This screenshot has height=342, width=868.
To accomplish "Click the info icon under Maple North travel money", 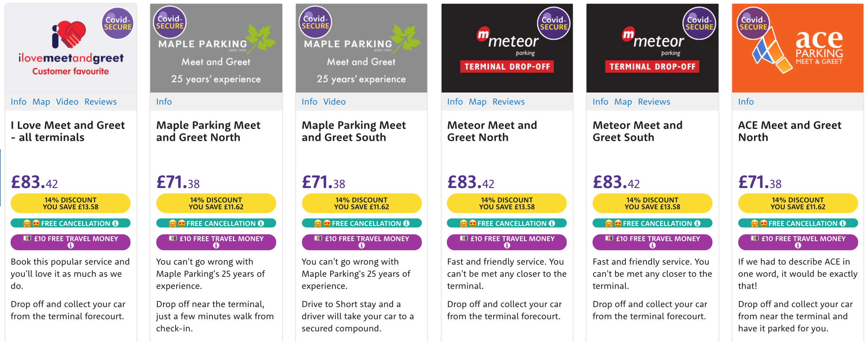I will 216,245.
